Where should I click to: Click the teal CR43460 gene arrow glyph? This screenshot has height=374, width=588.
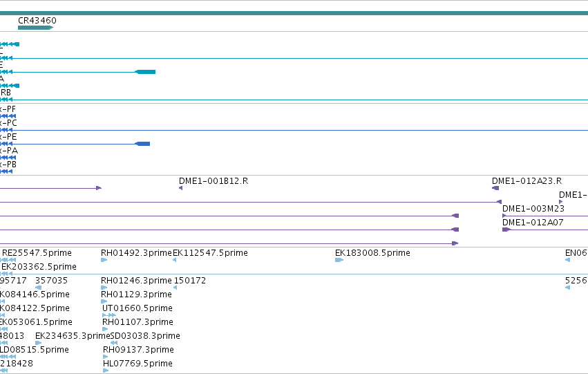[x=36, y=28]
